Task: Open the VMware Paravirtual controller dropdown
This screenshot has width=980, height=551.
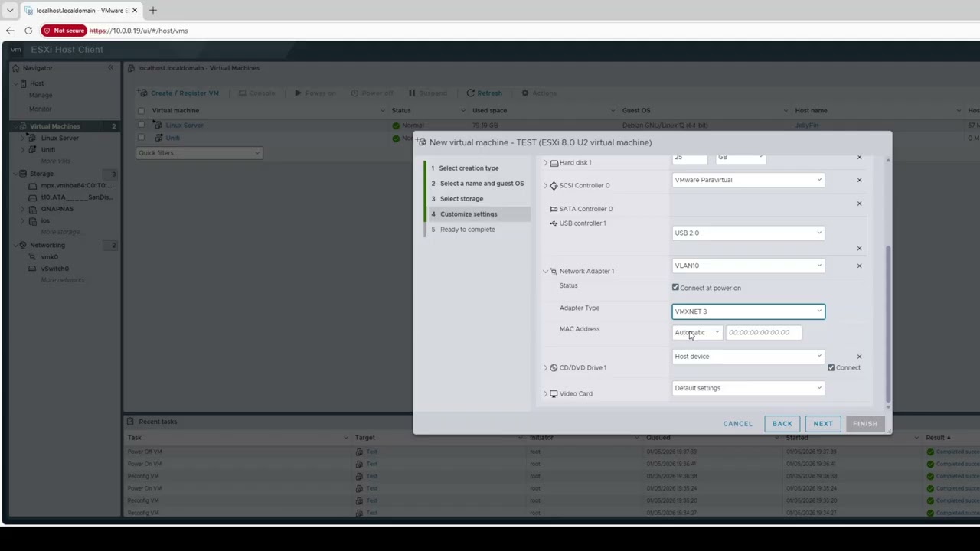Action: [748, 180]
